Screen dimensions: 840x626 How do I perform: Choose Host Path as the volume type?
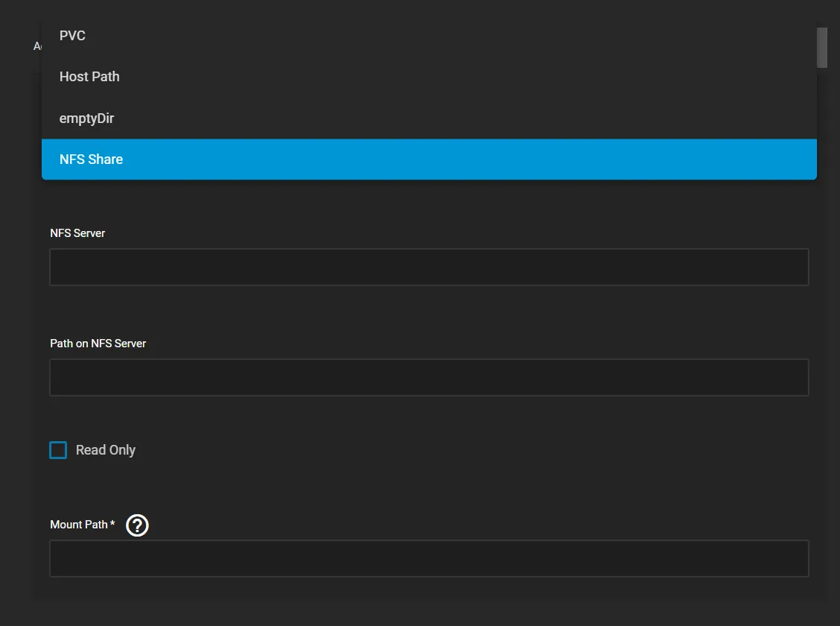[89, 76]
